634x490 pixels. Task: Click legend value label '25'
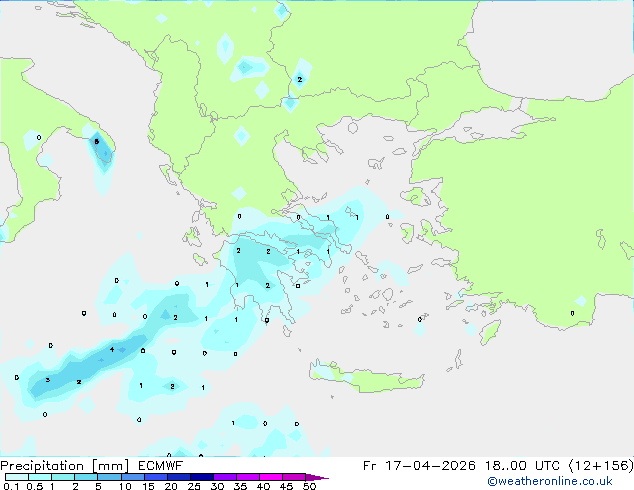[194, 486]
